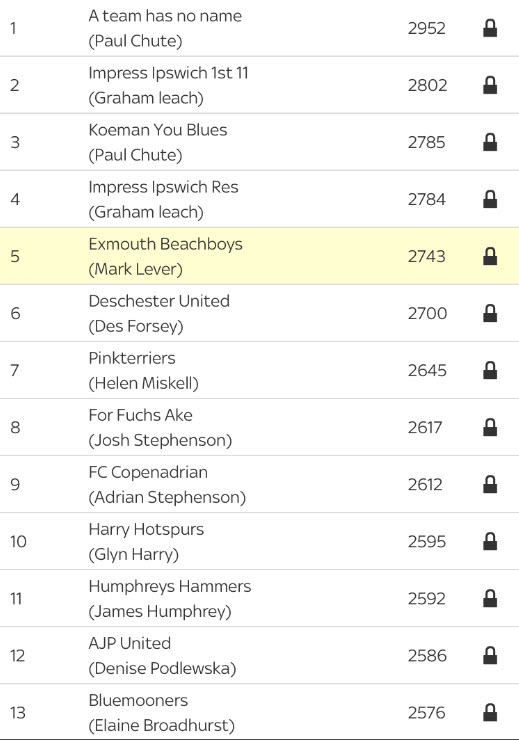Viewport: 519px width, 740px height.
Task: Click lock icon for Harry Hotspurs
Action: (490, 542)
